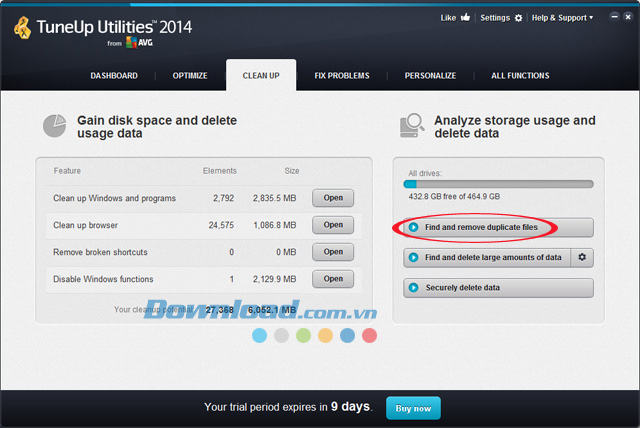
Task: Click play icon on Securely delete data
Action: (413, 288)
